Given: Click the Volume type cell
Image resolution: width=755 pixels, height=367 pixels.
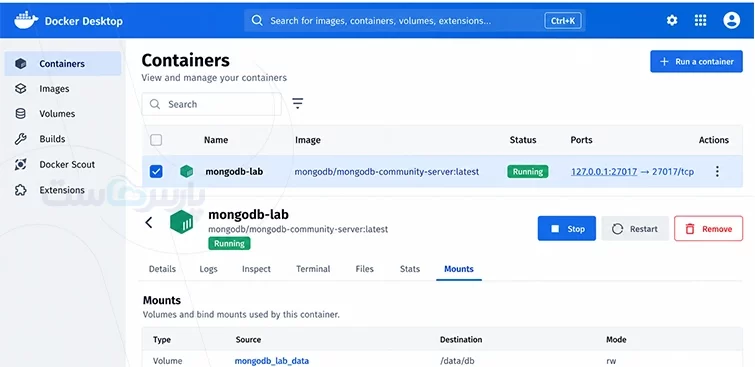Looking at the screenshot, I should click(168, 361).
